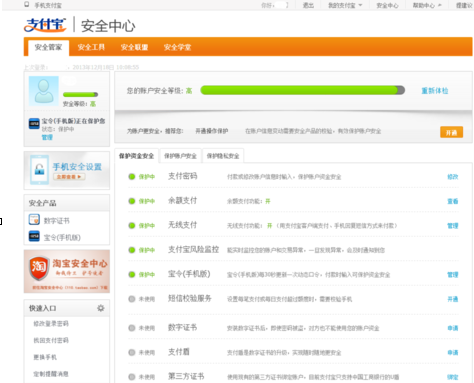Click 管理 under 宝令 status in profile card

[x=47, y=137]
